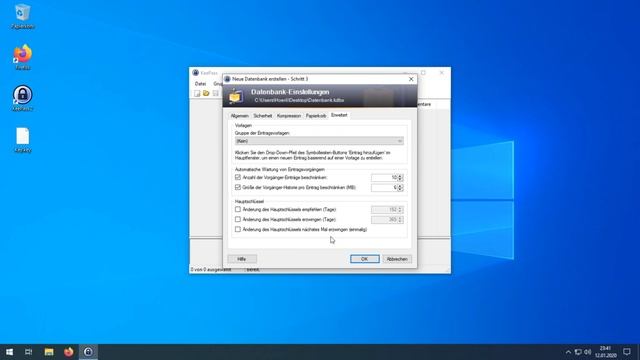Viewport: 640px width, 360px height.
Task: Click the KeePass taskbar button
Action: tap(88, 352)
